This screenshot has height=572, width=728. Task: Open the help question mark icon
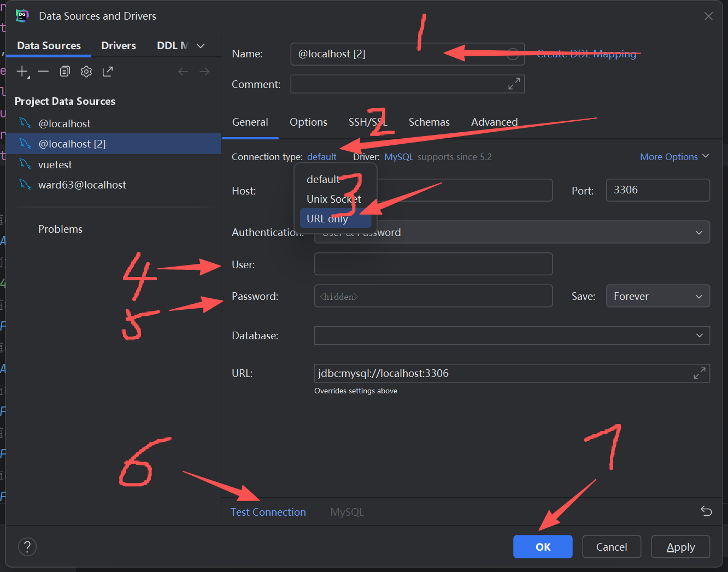[27, 546]
